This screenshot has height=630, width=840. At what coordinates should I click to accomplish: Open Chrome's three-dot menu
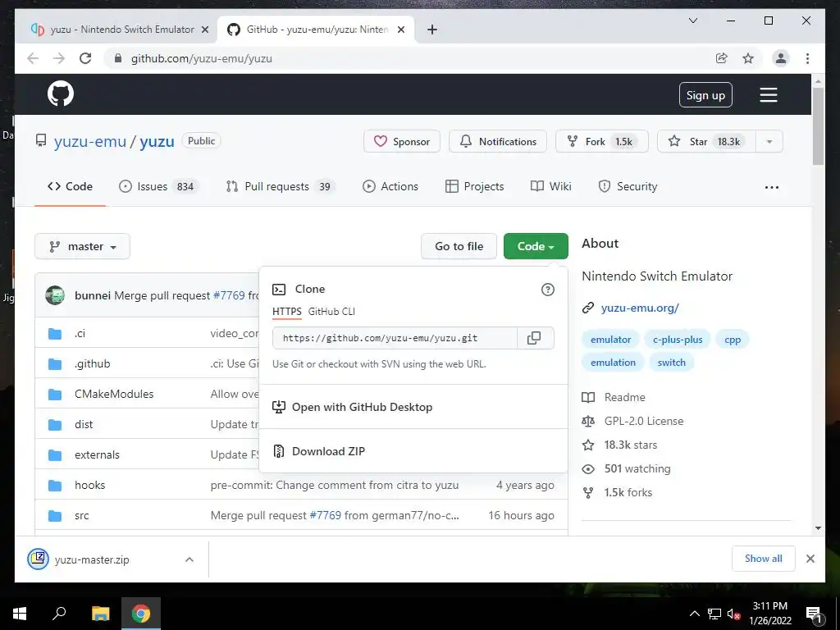coord(807,58)
